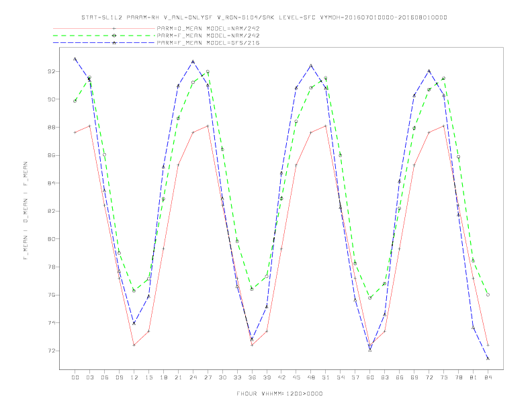Click the green NAM circle marker at hour 84
This screenshot has width=532, height=411.
pyautogui.click(x=488, y=295)
